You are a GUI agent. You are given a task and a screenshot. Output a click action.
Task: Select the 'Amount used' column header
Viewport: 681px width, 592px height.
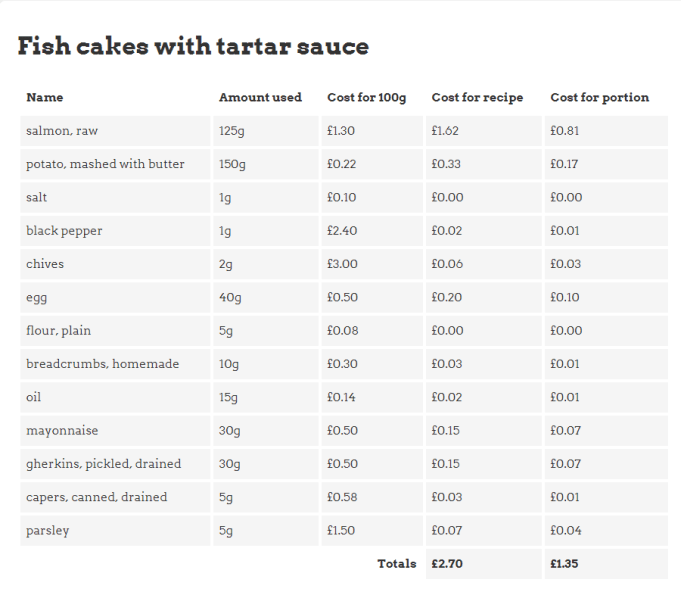pos(260,98)
